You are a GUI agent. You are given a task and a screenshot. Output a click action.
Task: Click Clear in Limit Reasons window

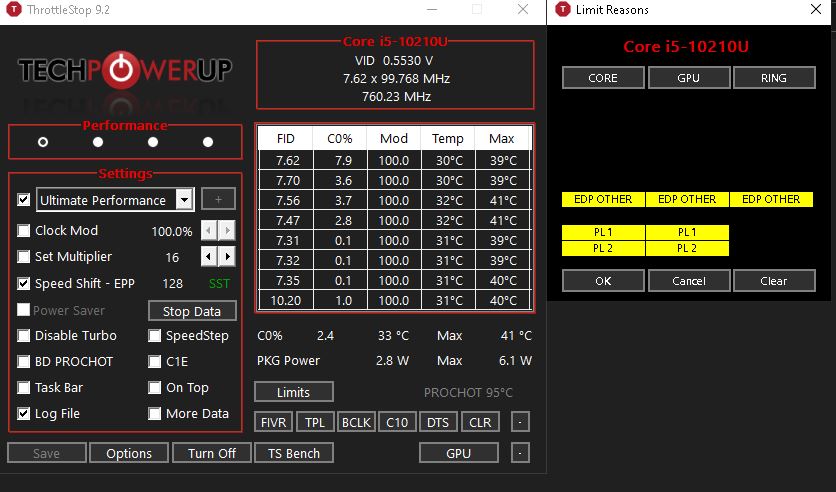click(x=774, y=281)
